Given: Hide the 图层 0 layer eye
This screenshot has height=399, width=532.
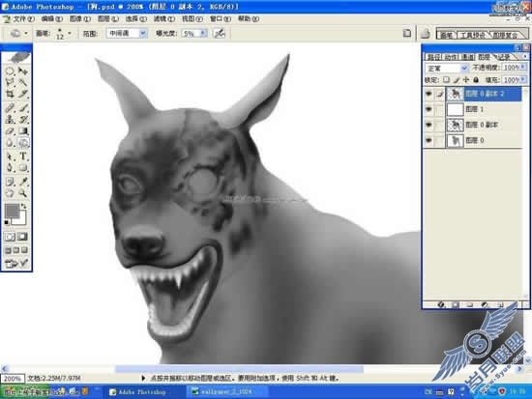Looking at the screenshot, I should coord(429,140).
